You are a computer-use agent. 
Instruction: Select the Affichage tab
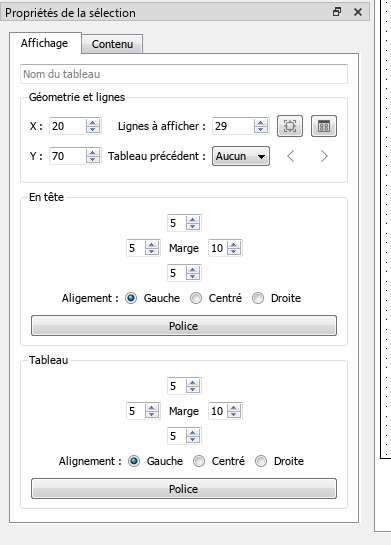(x=44, y=43)
